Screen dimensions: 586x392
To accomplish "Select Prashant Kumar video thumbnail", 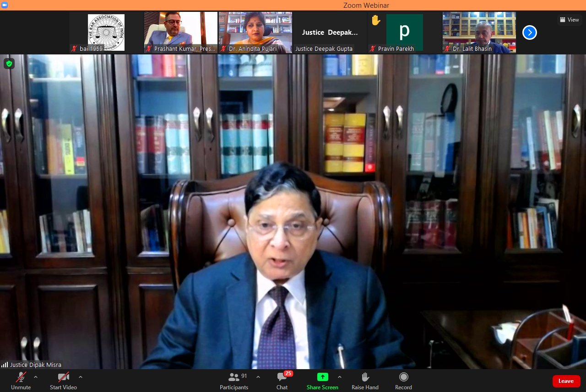I will (x=180, y=32).
